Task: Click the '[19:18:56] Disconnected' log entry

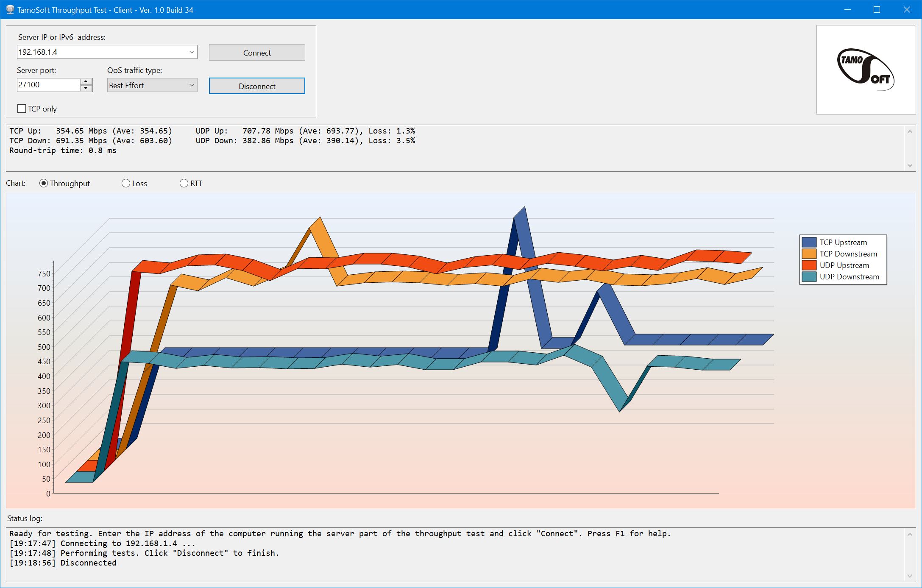Action: (x=63, y=563)
